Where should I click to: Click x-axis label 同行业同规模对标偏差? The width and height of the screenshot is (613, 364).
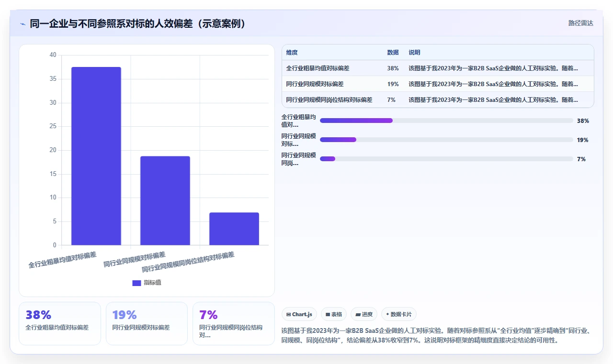click(135, 259)
